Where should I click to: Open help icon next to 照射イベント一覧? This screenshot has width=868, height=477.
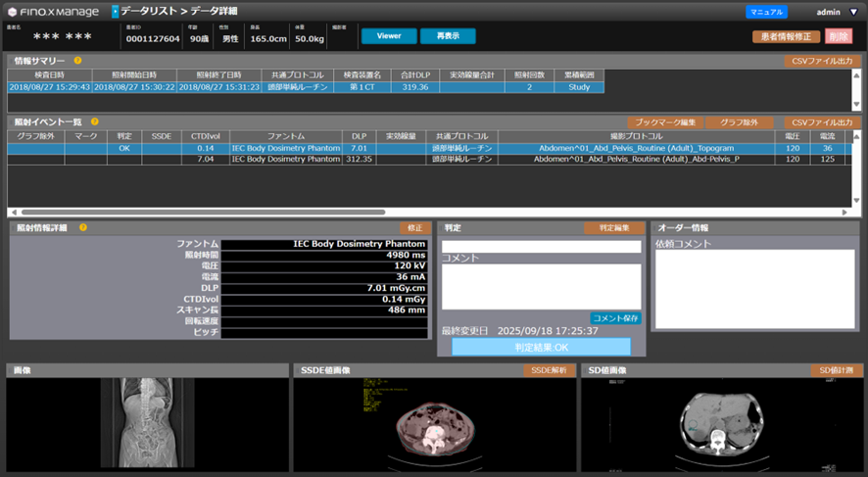(x=95, y=121)
